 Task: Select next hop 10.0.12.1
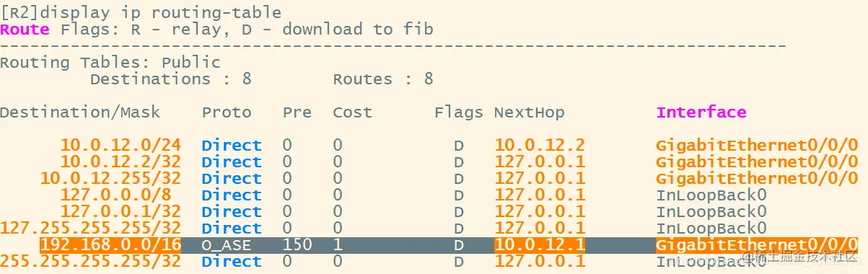point(540,245)
